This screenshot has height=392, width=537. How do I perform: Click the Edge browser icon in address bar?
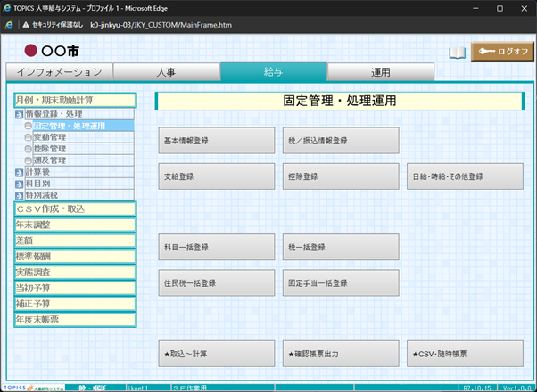pyautogui.click(x=10, y=25)
